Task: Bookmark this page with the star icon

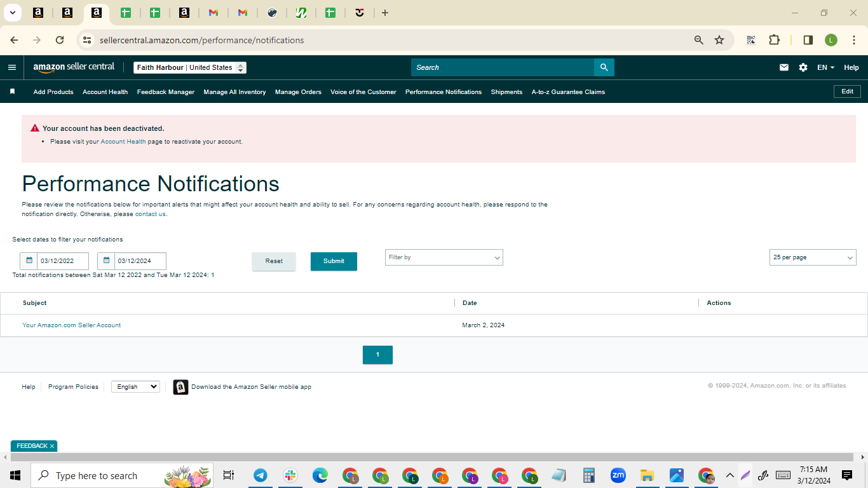Action: coord(719,40)
